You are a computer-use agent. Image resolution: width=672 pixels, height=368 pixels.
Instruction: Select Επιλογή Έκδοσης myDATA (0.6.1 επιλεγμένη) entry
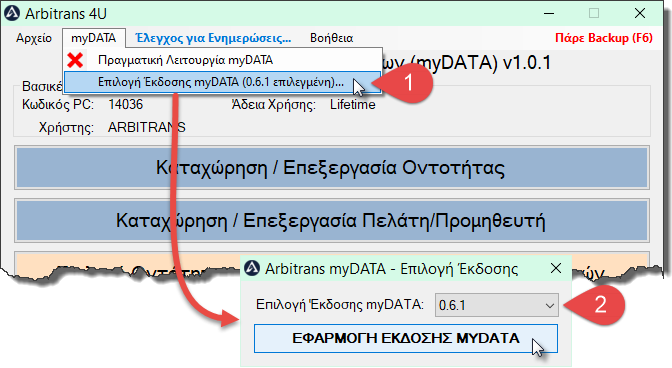coord(222,82)
